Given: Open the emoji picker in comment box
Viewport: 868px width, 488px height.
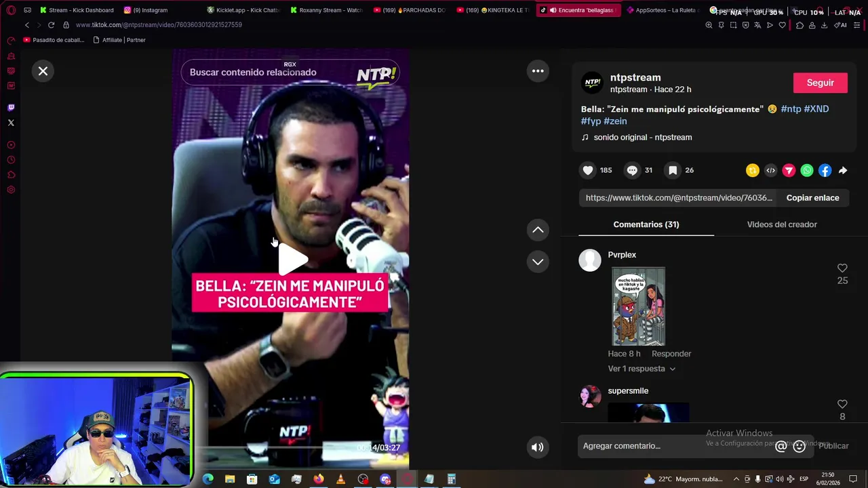Looking at the screenshot, I should pyautogui.click(x=800, y=446).
